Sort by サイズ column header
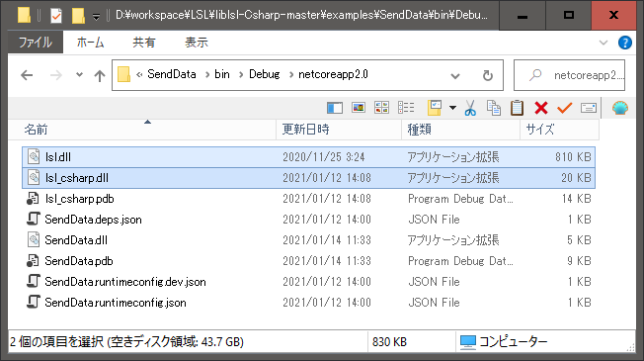The width and height of the screenshot is (644, 361). pyautogui.click(x=560, y=130)
